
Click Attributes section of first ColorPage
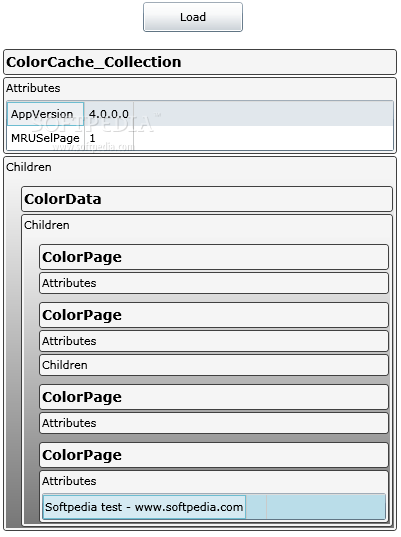[214, 283]
